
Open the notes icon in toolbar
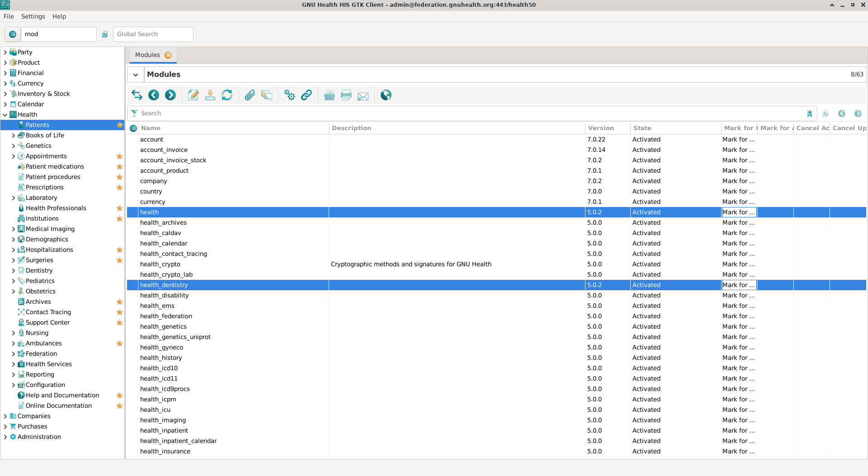click(267, 95)
